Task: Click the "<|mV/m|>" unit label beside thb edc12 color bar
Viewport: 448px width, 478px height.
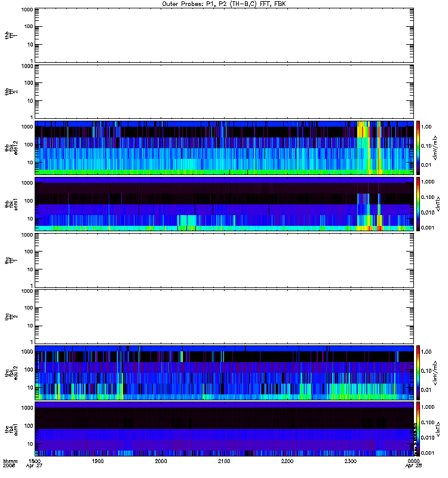Action: 435,148
